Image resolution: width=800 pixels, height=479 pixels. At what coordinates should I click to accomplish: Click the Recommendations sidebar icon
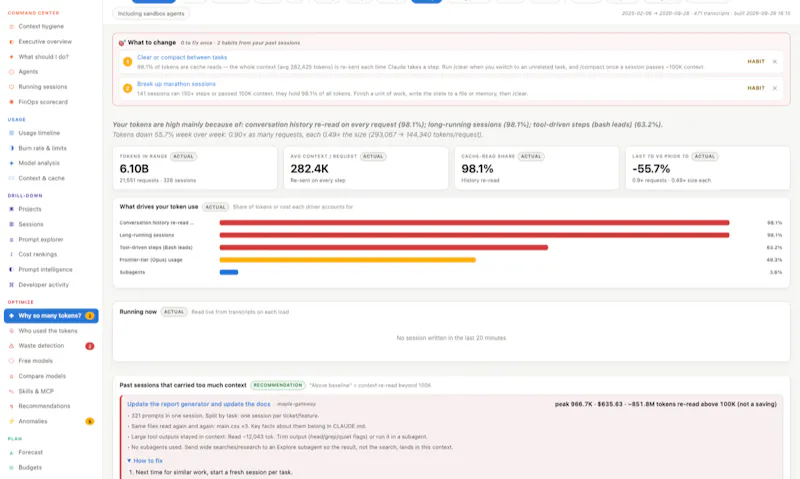tap(11, 406)
